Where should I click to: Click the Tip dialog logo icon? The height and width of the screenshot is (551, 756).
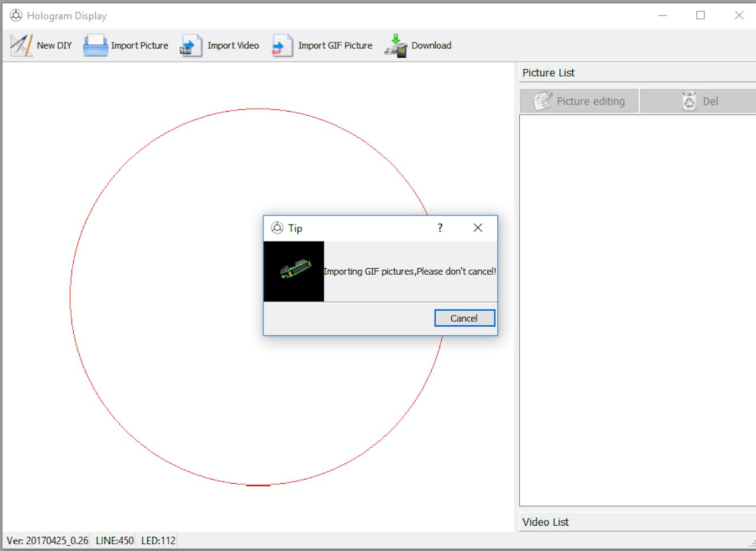[277, 228]
